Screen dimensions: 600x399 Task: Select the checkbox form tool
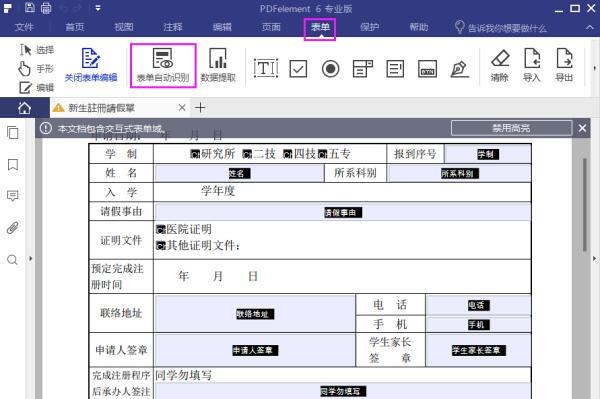tap(298, 69)
